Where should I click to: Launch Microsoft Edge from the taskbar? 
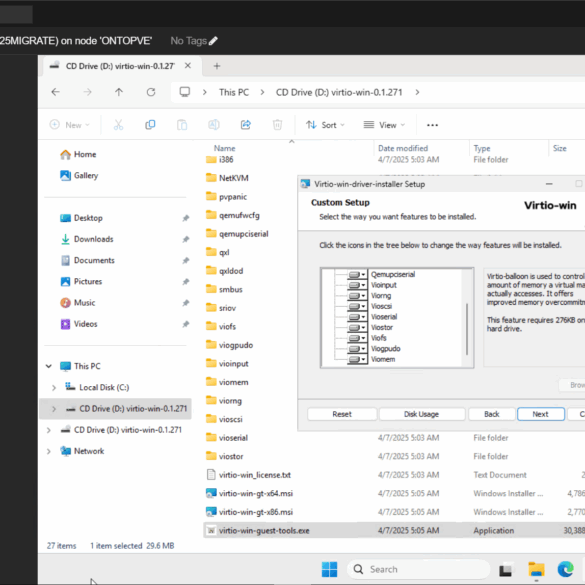point(566,569)
